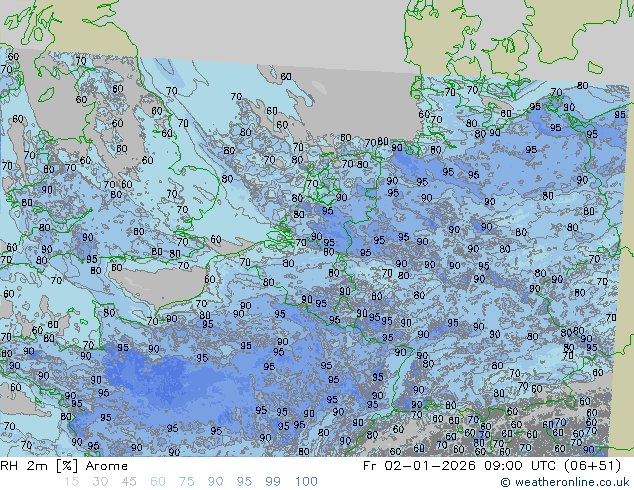
Task: Click the "09:00 UTC" time label
Action: (x=518, y=465)
